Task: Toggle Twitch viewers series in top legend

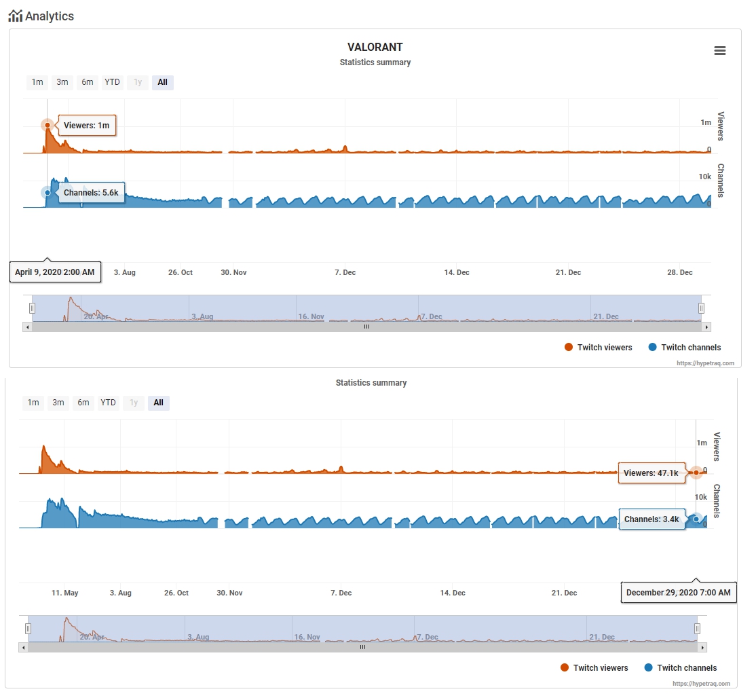Action: (x=598, y=348)
